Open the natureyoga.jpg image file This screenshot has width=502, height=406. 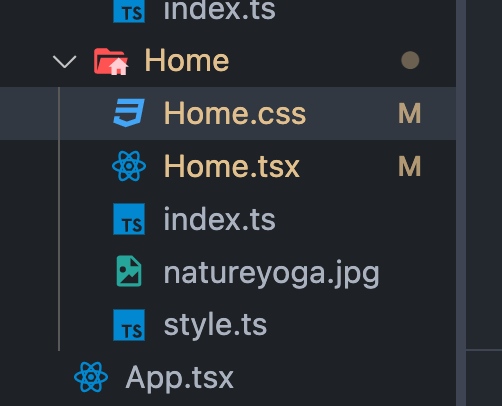tap(272, 274)
